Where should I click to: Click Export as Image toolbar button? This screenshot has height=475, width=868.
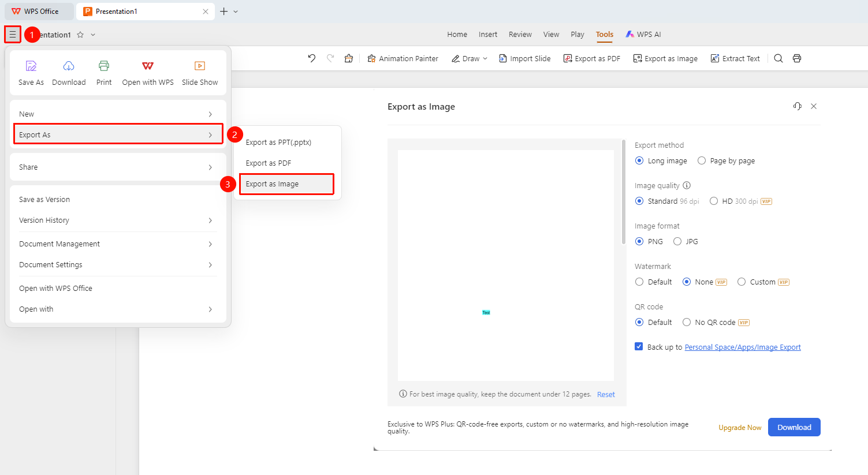tap(665, 58)
